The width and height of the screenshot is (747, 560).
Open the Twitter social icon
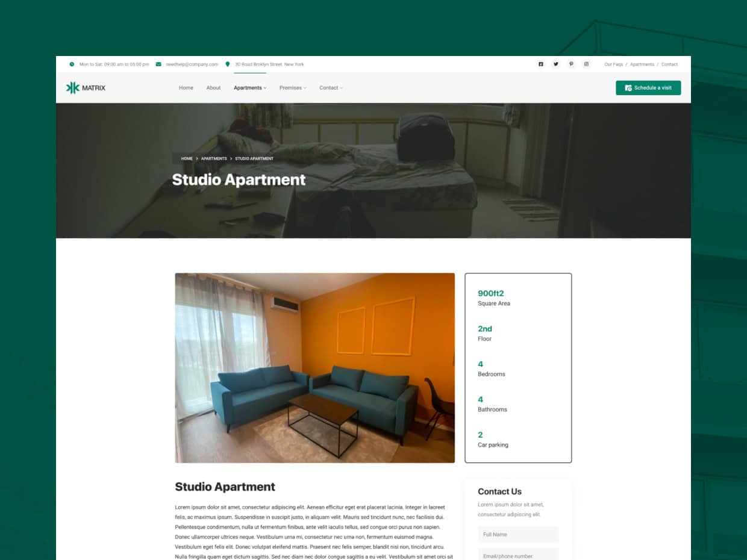(x=555, y=64)
